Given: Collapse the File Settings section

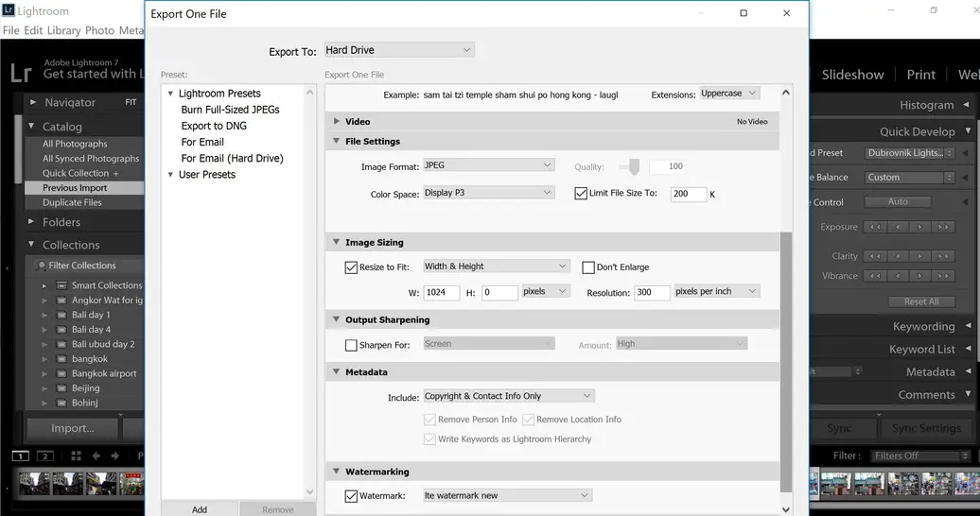Looking at the screenshot, I should (336, 141).
